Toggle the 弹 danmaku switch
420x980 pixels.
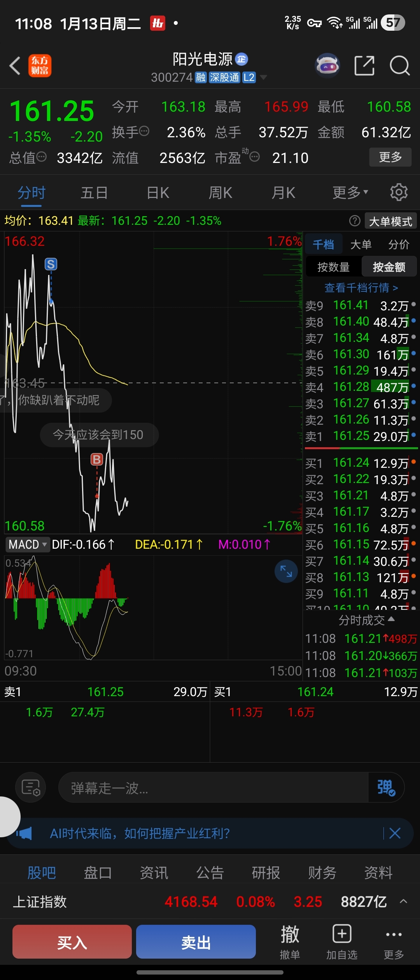386,787
